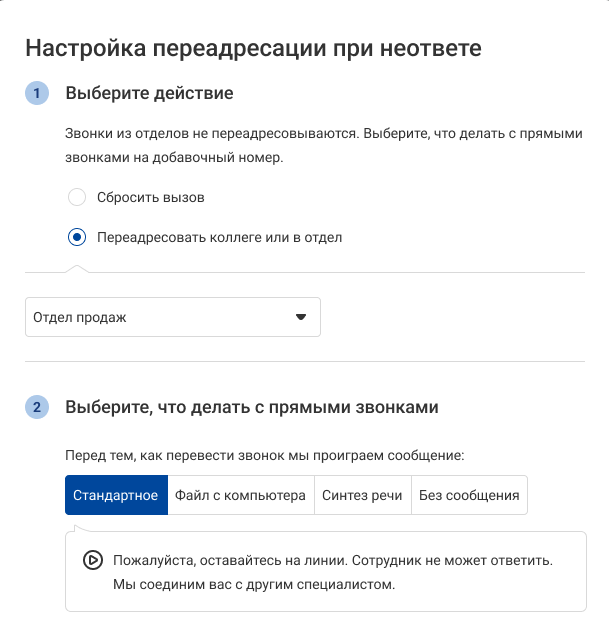Click the step 2 number badge
The width and height of the screenshot is (609, 630).
click(37, 408)
